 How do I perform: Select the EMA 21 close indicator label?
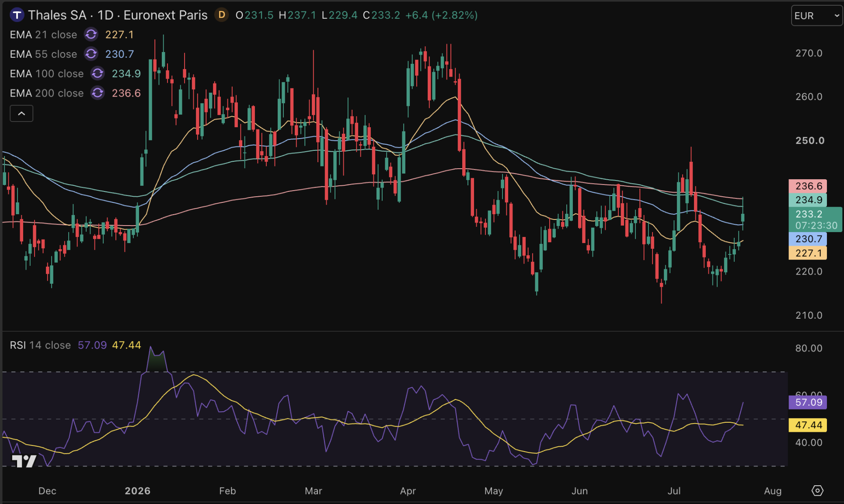[x=43, y=35]
